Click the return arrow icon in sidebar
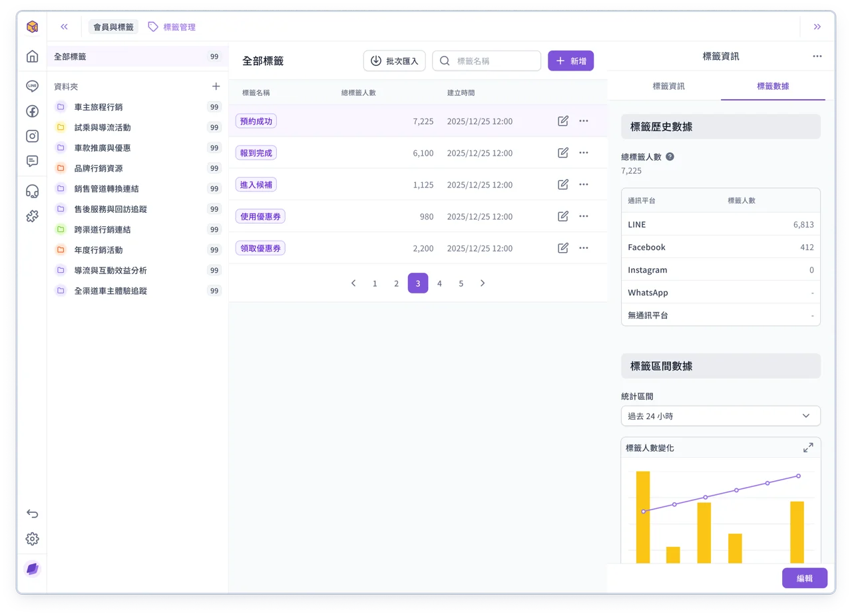 (32, 514)
